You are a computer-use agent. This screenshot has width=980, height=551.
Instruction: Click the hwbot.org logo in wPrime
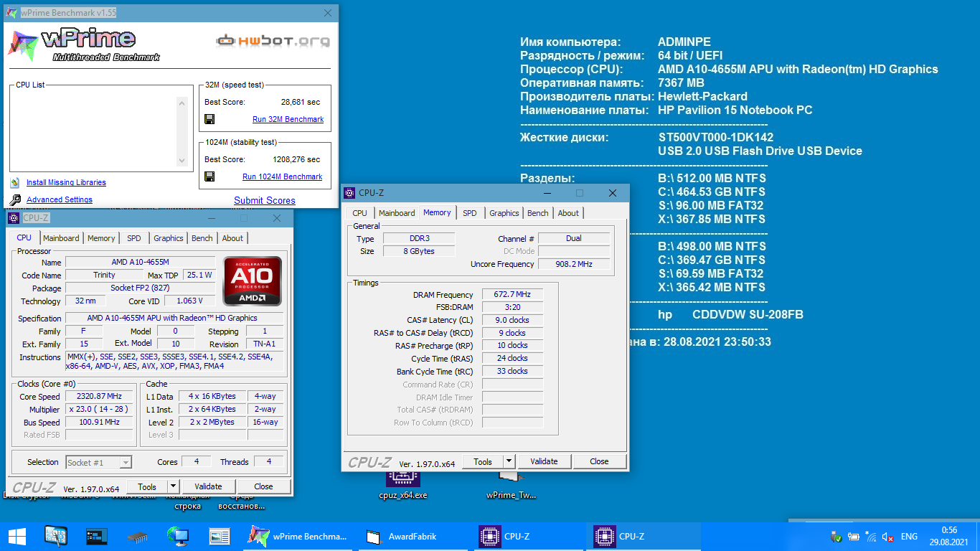(x=273, y=41)
